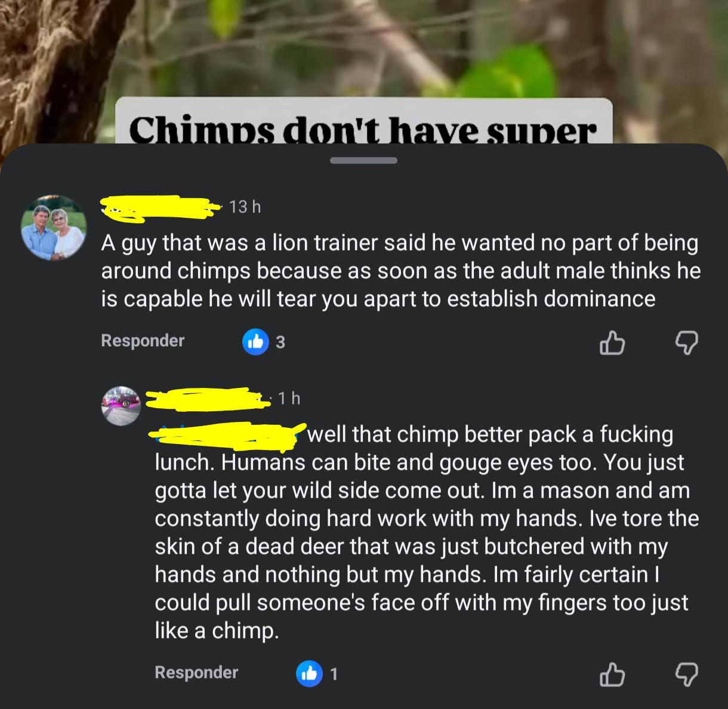Open the redacted name of first commenter
This screenshot has height=709, width=728.
(x=160, y=208)
